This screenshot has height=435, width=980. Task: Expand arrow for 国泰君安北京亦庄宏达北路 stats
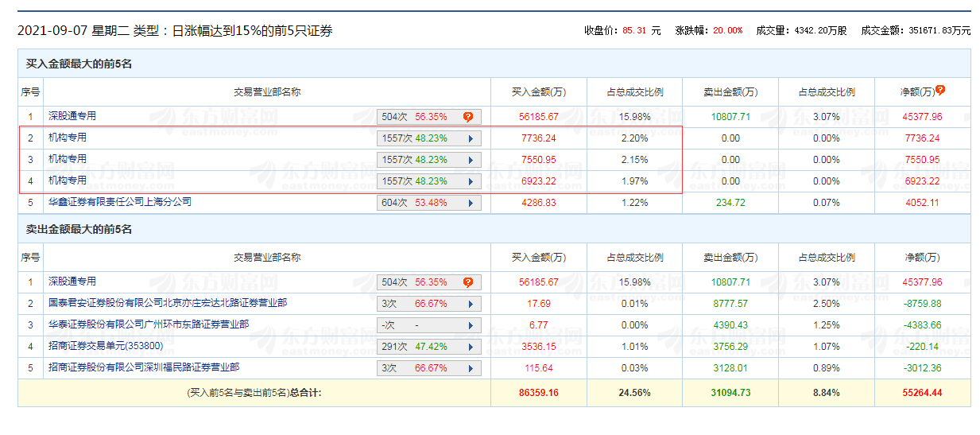pos(471,304)
